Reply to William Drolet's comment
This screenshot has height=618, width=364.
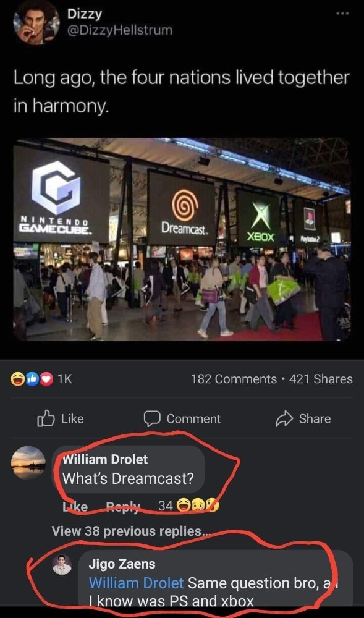point(124,507)
